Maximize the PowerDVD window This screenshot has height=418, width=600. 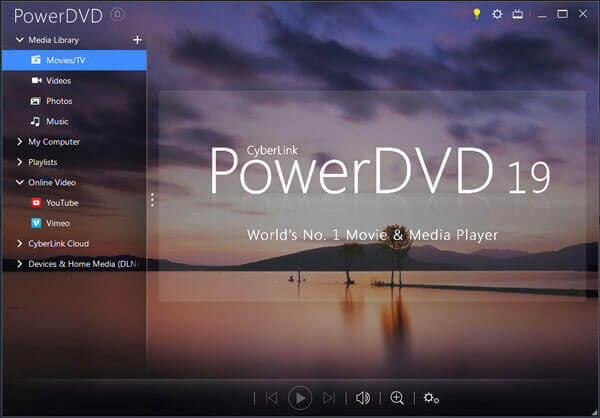pyautogui.click(x=562, y=14)
